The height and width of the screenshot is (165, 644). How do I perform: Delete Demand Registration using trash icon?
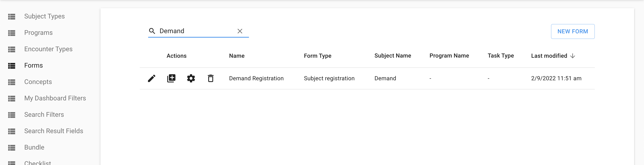(x=211, y=79)
